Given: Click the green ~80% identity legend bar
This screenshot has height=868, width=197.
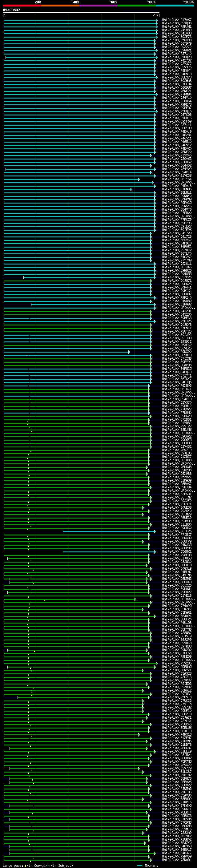Looking at the screenshot, I should click(137, 6).
